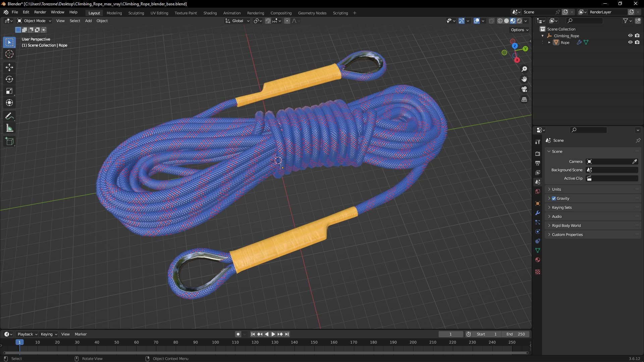The image size is (644, 362).
Task: Activate the Select Box tool
Action: point(9,42)
